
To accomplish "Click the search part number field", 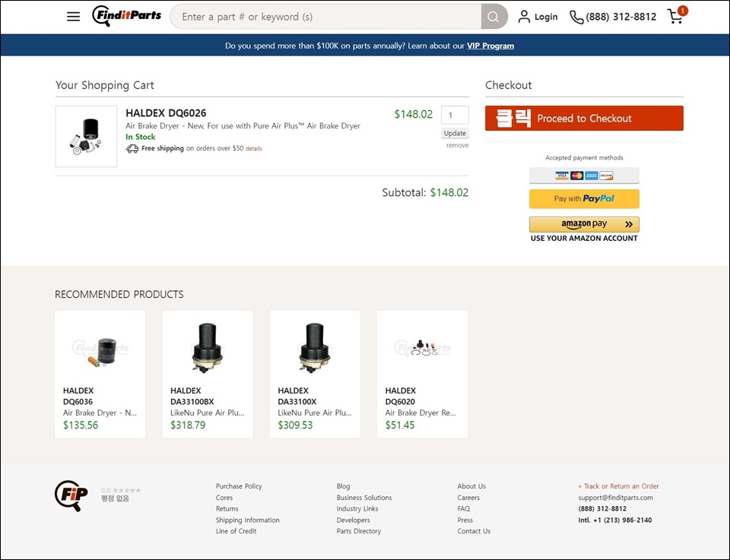I will click(x=326, y=17).
